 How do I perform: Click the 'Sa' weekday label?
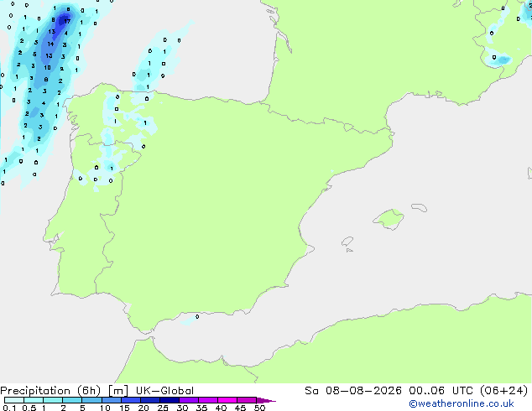[311, 391]
